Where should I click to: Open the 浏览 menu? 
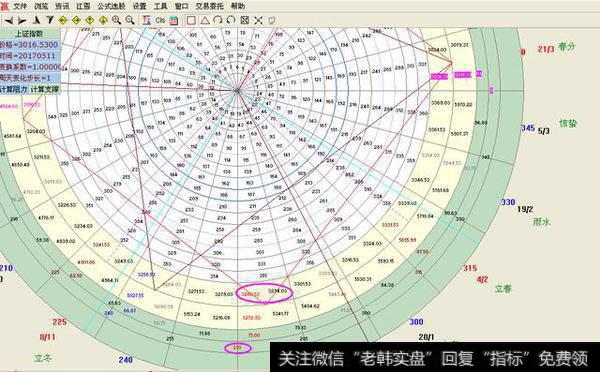(x=41, y=6)
